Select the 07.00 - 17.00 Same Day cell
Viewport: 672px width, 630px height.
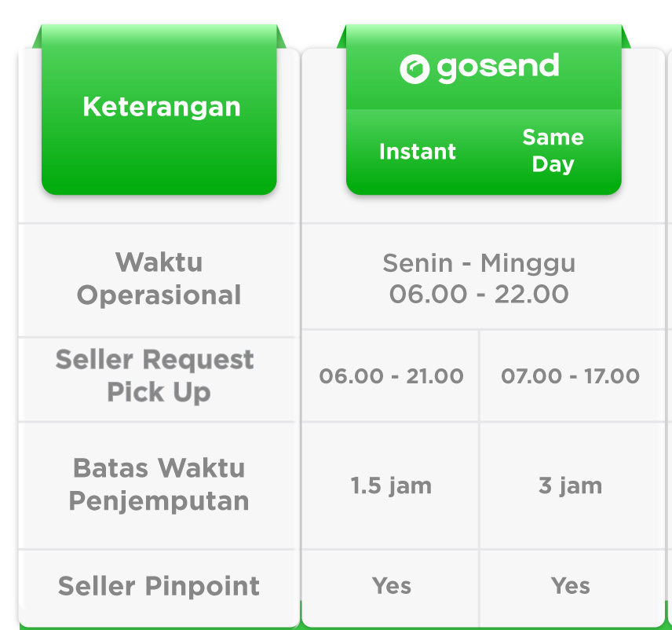pyautogui.click(x=570, y=376)
